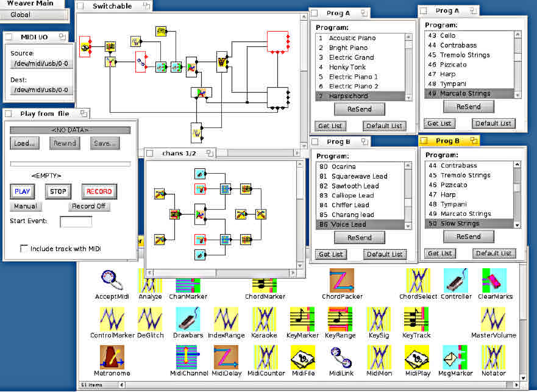Select the KeySig module icon
Image resolution: width=537 pixels, height=392 pixels.
379,319
